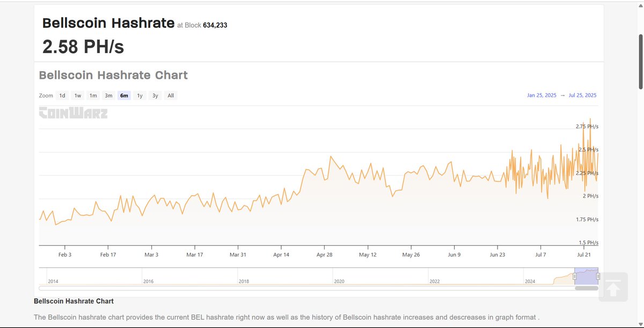The height and width of the screenshot is (328, 644).
Task: Click the Feb 17 axis label
Action: coord(108,254)
